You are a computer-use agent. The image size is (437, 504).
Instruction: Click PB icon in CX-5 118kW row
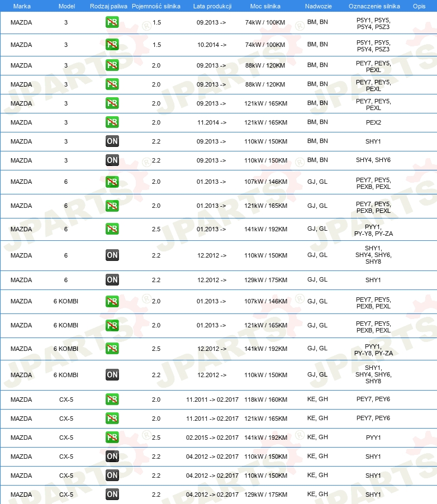[112, 399]
